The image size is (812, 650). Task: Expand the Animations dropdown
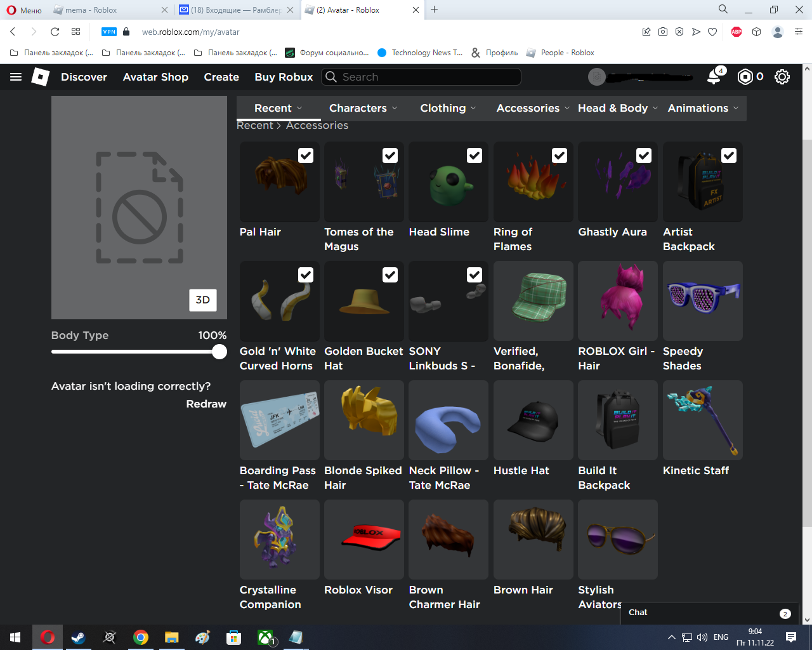tap(703, 108)
